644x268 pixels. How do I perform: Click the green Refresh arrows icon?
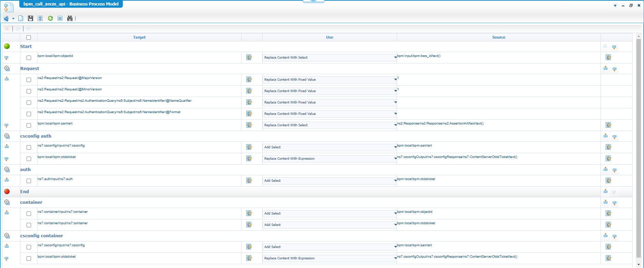[50, 18]
